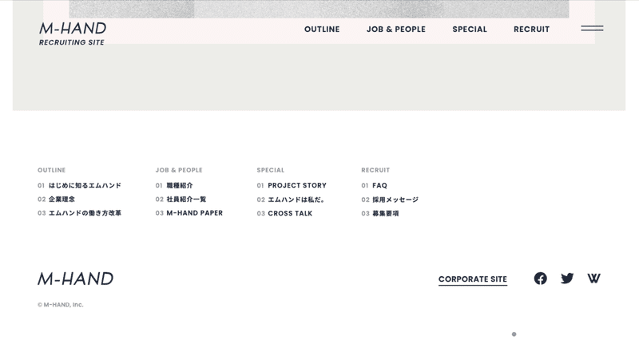Open 02 エムハンドは私だ。 link
The height and width of the screenshot is (364, 639).
[x=291, y=200]
